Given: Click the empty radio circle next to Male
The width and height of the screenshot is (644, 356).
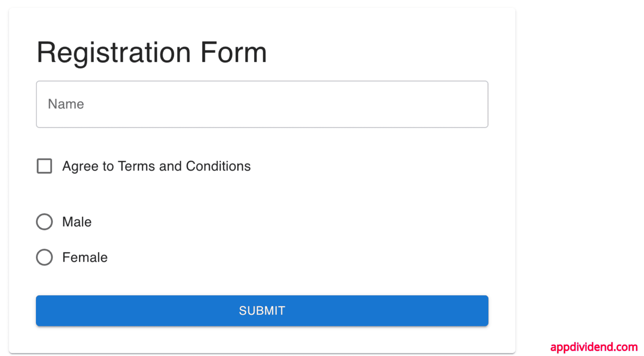Looking at the screenshot, I should tap(44, 221).
